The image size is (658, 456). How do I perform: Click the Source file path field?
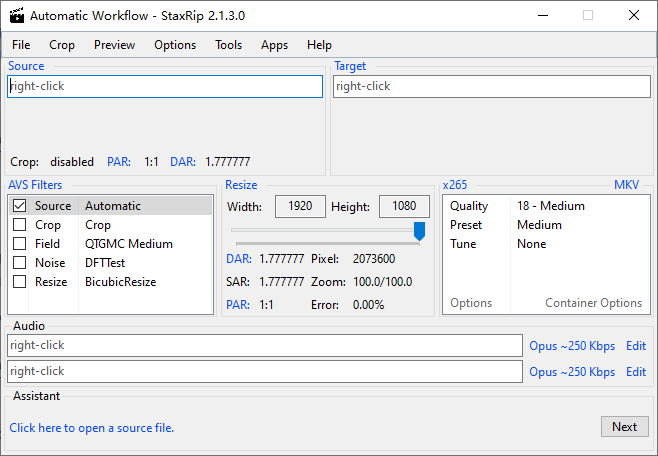coord(165,87)
